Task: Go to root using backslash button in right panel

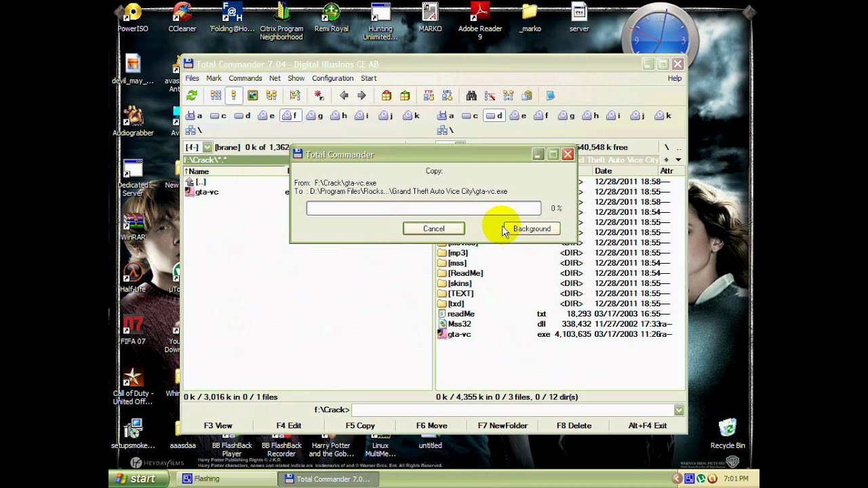Action: click(667, 147)
